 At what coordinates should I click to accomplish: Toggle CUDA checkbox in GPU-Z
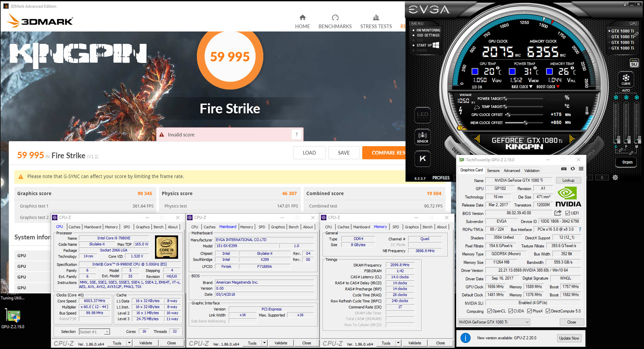tap(511, 311)
